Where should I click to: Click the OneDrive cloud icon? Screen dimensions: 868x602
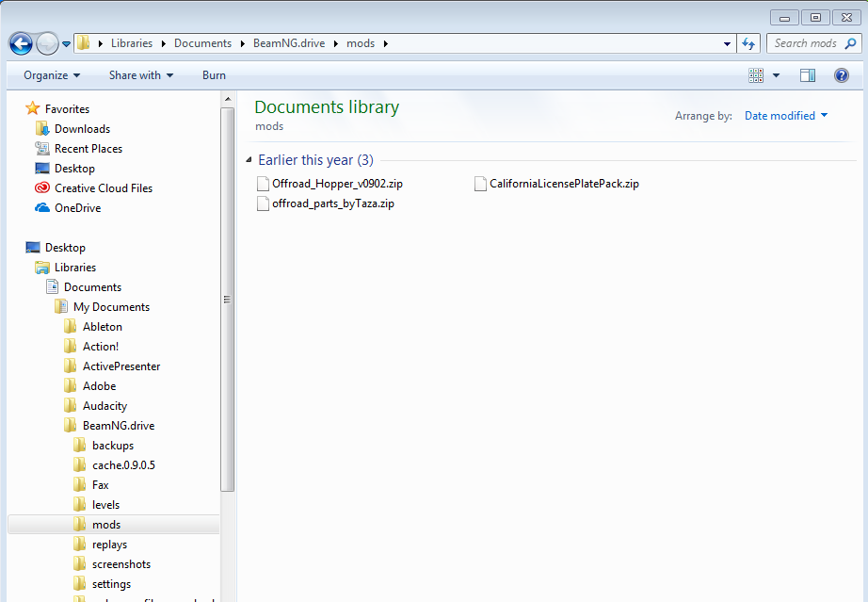42,208
